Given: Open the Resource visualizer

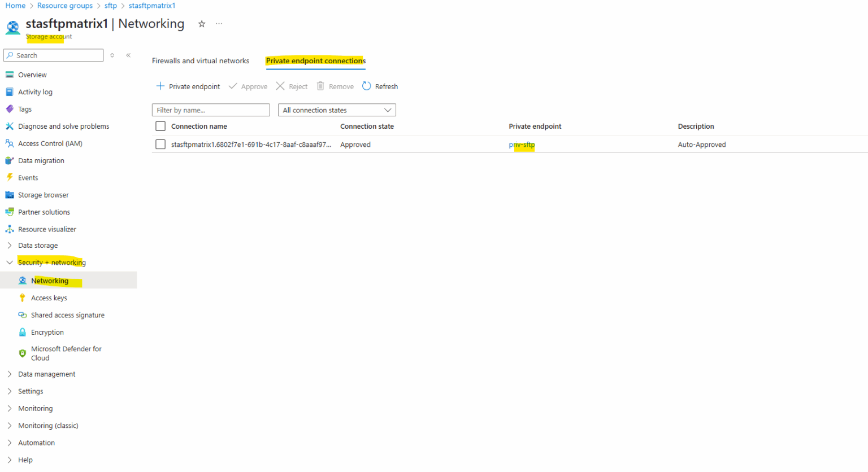Looking at the screenshot, I should pyautogui.click(x=47, y=229).
